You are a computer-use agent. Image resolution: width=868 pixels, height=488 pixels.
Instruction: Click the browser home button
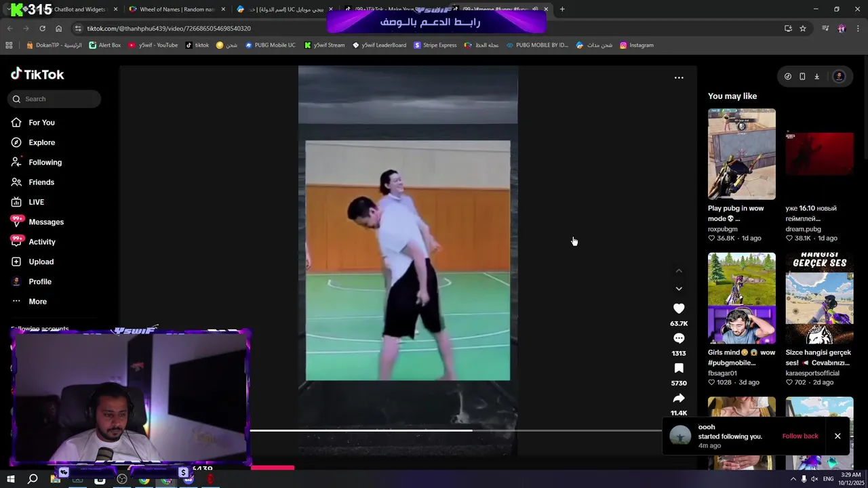[x=58, y=28]
